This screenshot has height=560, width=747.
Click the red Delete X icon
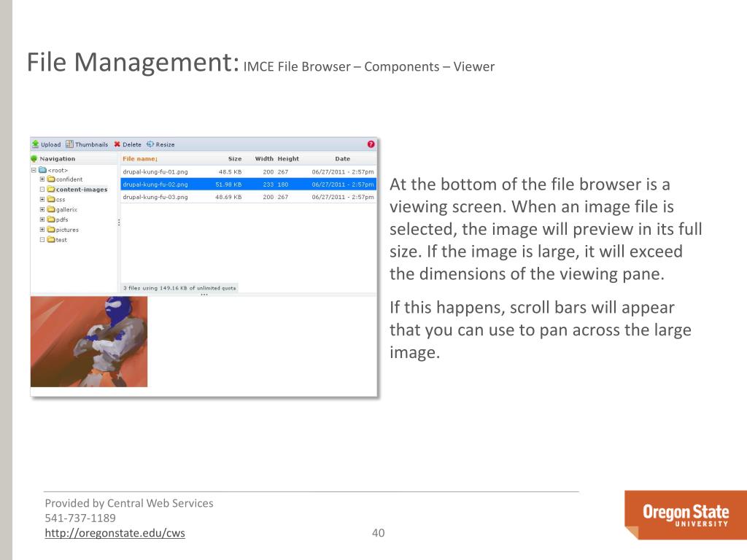pyautogui.click(x=117, y=144)
